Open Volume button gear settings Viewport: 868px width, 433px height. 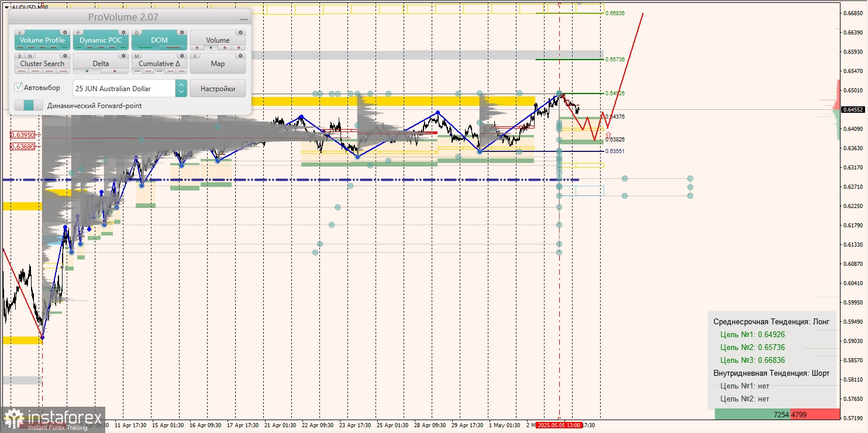(x=240, y=32)
